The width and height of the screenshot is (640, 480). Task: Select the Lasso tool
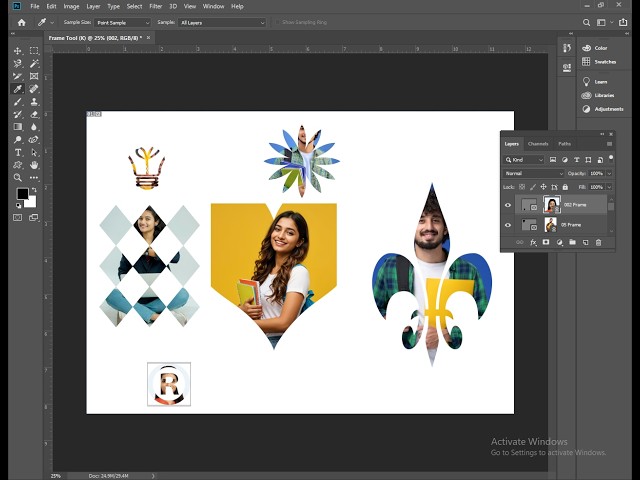(18, 63)
